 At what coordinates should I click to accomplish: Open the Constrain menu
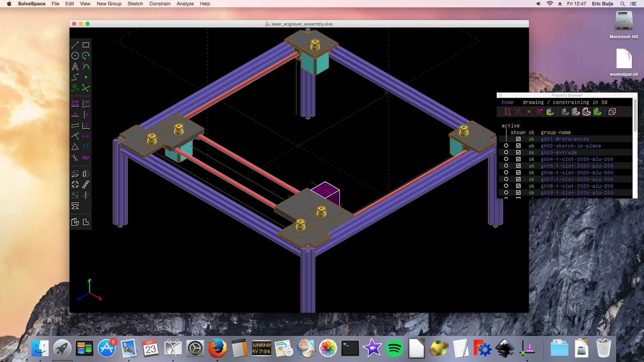[x=159, y=4]
